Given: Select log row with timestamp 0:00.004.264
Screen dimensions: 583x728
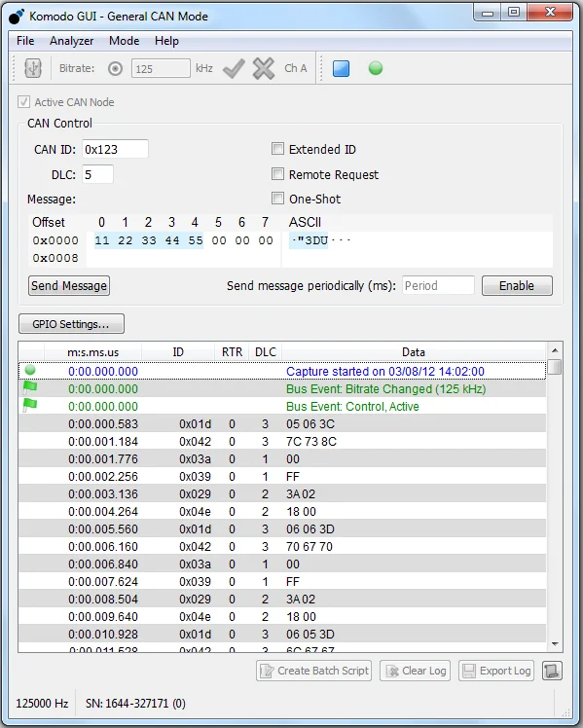Looking at the screenshot, I should pos(282,511).
